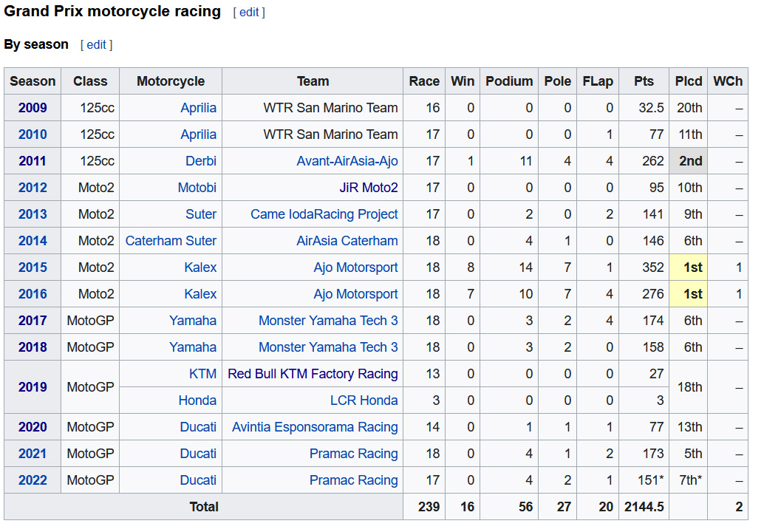Click the WCh column header
Screen dimensions: 764x532
tap(728, 81)
